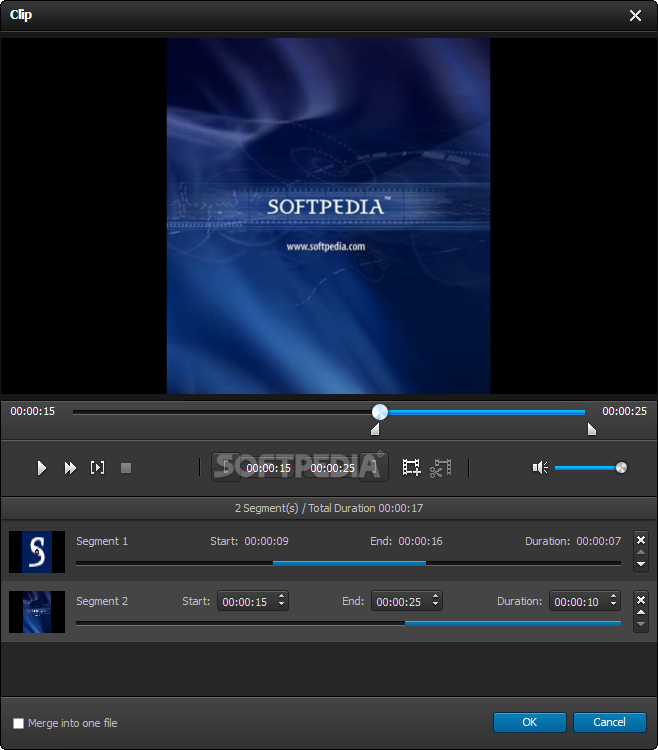Delete Segment 2 with its X icon

pos(641,600)
